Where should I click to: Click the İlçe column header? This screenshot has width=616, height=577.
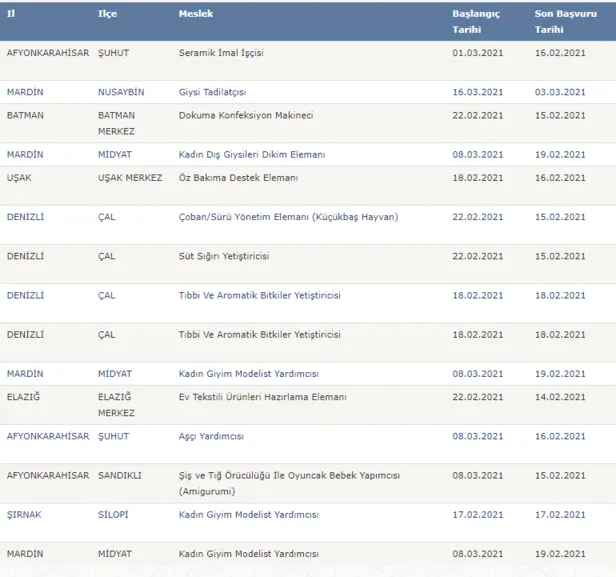click(107, 15)
